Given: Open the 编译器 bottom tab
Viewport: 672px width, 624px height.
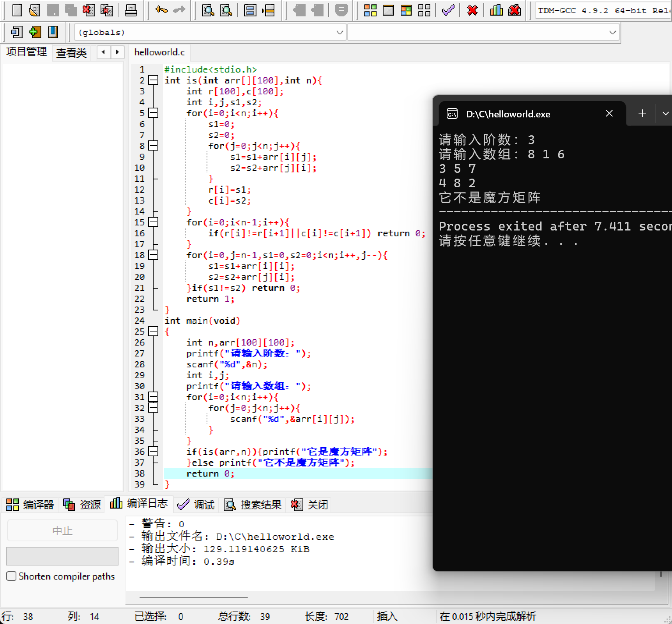Looking at the screenshot, I should (x=30, y=505).
